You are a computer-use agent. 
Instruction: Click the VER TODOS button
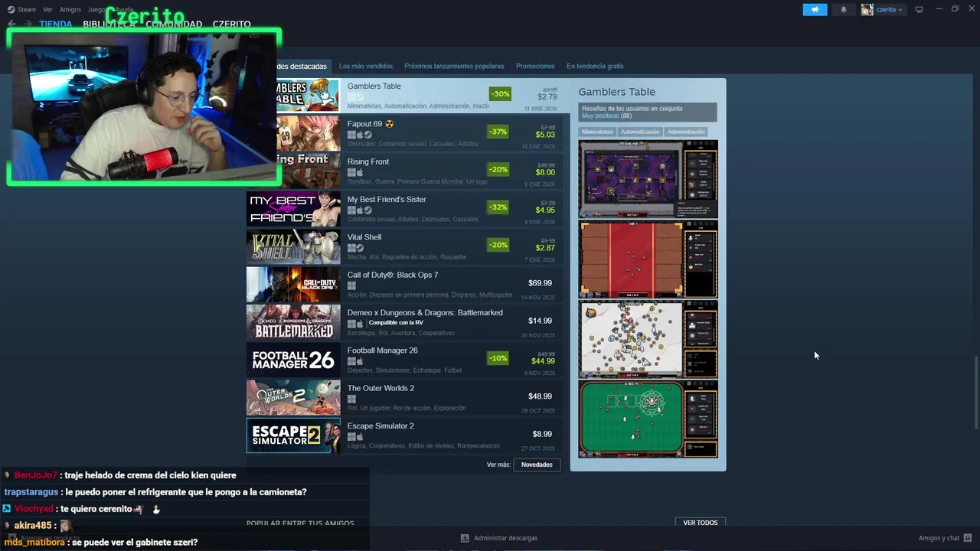point(701,523)
